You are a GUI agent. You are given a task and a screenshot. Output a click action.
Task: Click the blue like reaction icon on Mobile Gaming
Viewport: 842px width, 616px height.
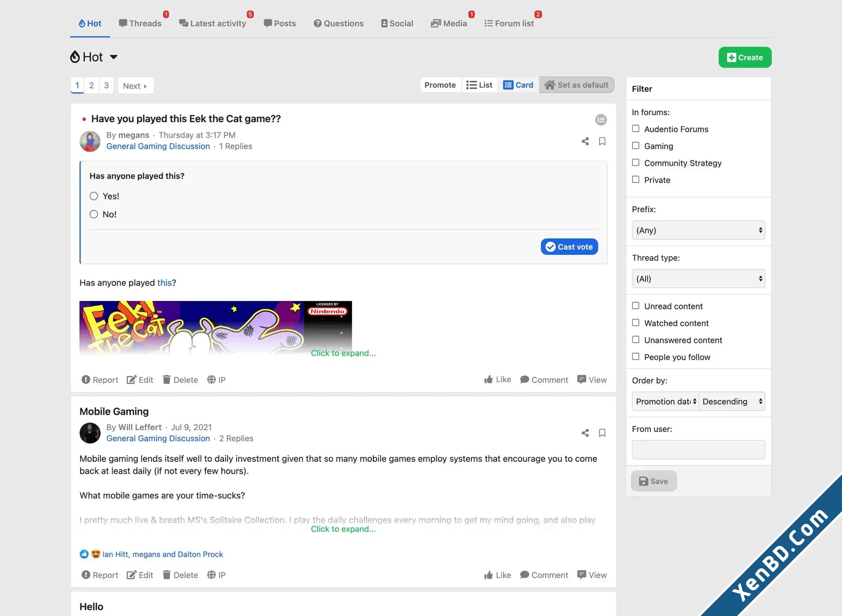(84, 554)
